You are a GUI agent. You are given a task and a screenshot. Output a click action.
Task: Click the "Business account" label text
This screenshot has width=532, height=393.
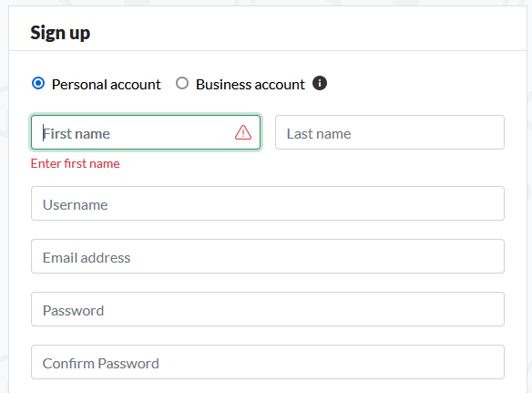tap(251, 85)
